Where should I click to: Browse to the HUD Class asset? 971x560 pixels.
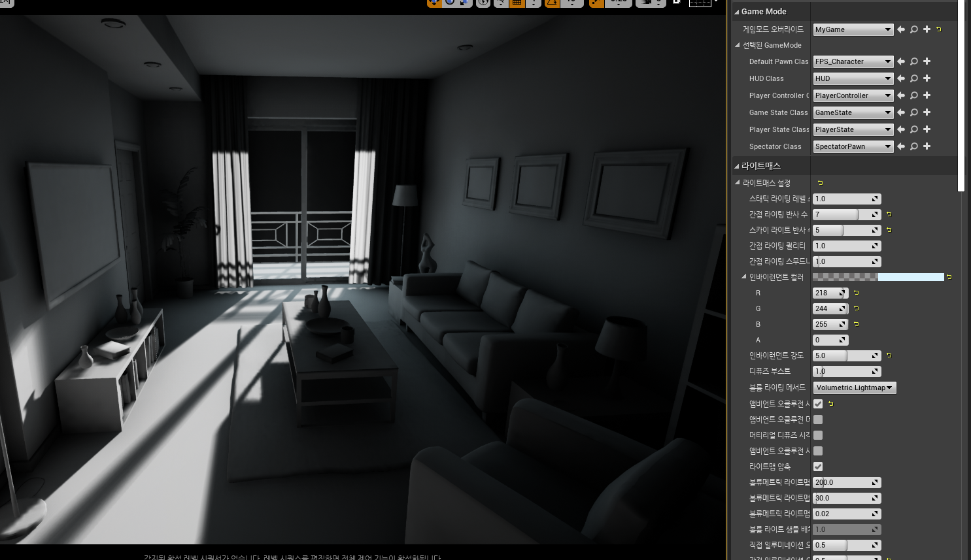(x=914, y=78)
